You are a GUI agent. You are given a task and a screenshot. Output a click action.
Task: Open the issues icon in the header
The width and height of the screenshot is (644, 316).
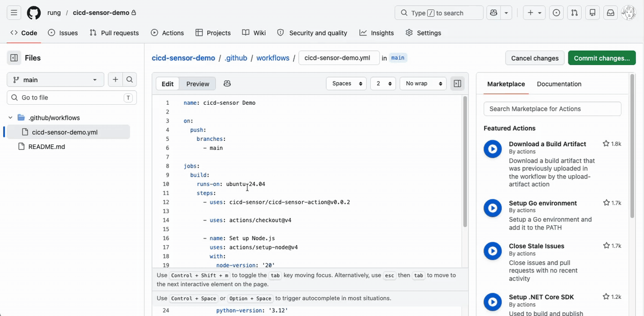557,13
